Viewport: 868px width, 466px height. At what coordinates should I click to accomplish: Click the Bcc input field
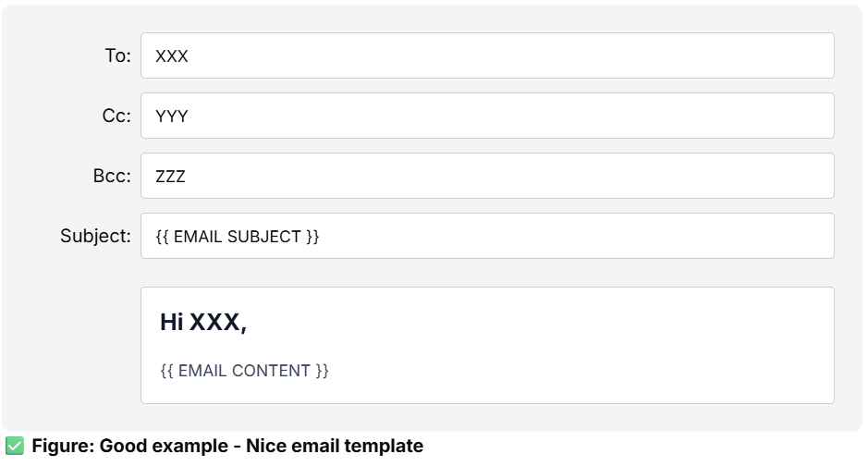487,176
